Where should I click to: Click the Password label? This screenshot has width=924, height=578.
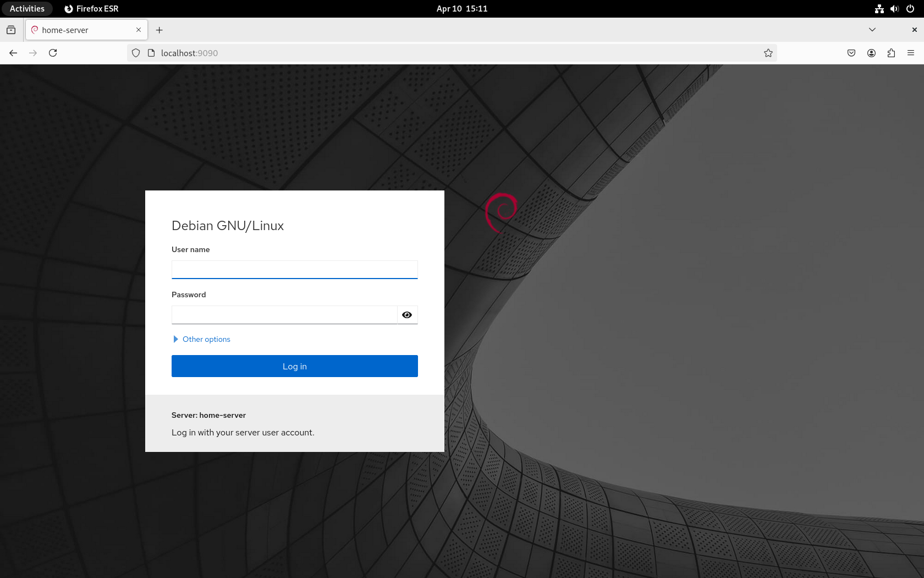click(189, 295)
